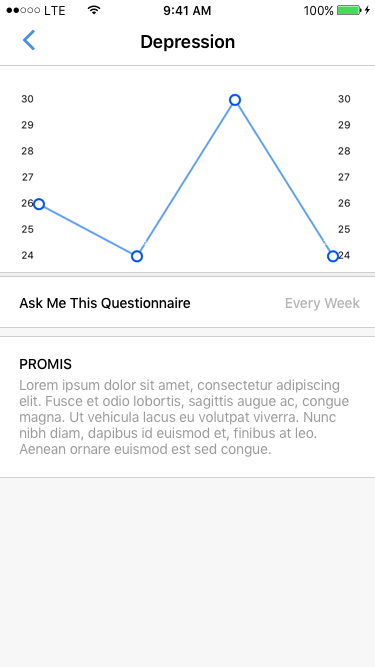
Task: Select the peak chart point at 30
Action: (235, 100)
